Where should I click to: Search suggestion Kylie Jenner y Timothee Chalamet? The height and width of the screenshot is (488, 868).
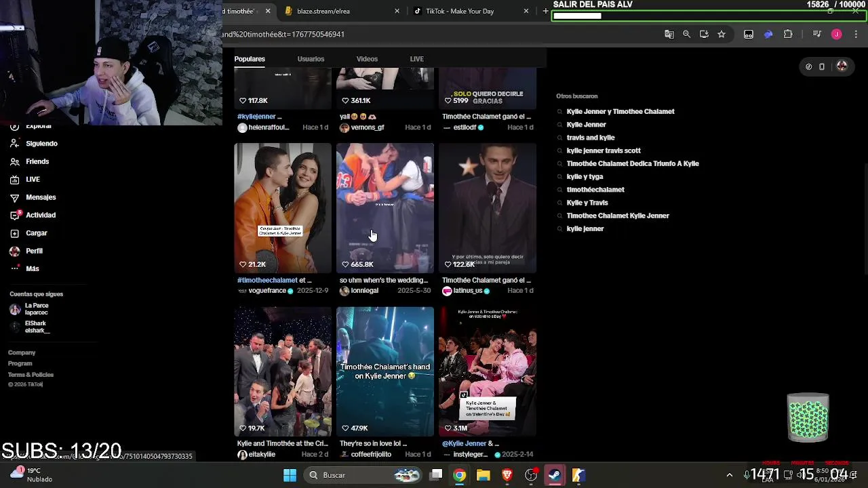pos(620,111)
